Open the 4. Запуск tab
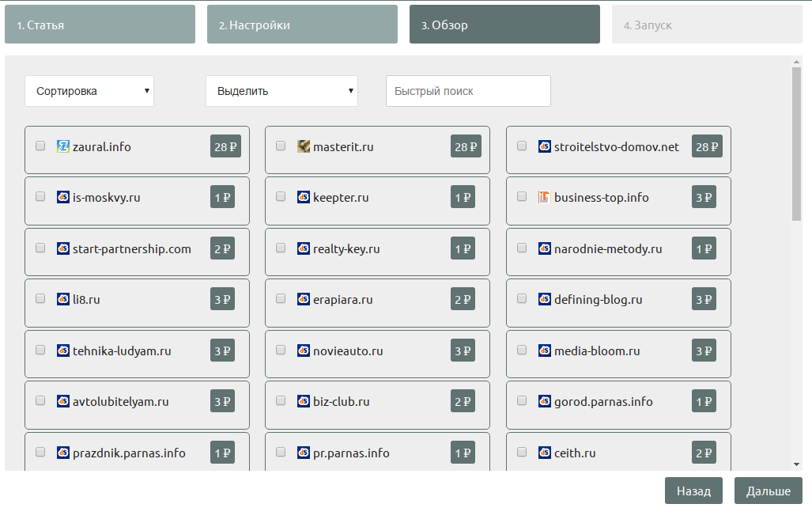 click(x=707, y=25)
